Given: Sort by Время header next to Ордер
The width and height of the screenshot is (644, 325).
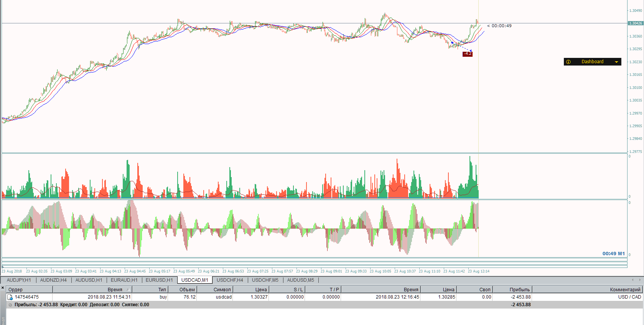Looking at the screenshot, I should (x=92, y=289).
